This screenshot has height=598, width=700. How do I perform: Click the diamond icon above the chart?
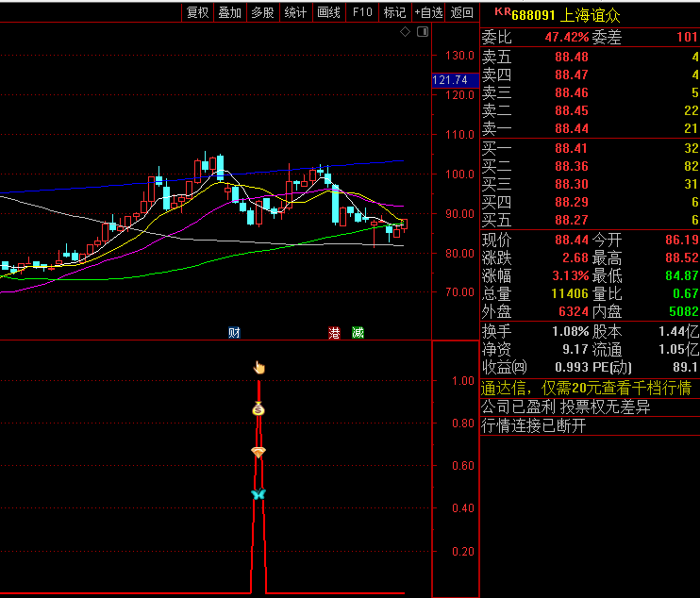coord(405,32)
